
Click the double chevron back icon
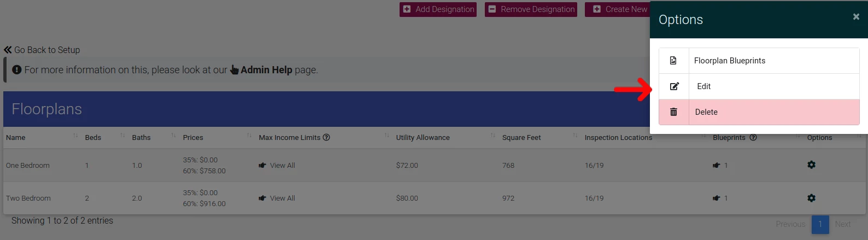click(x=8, y=50)
